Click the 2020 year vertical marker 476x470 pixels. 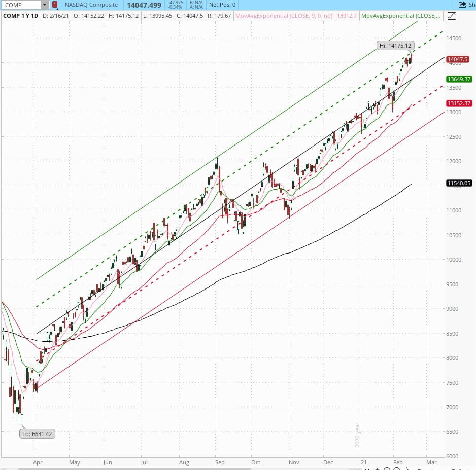point(358,435)
